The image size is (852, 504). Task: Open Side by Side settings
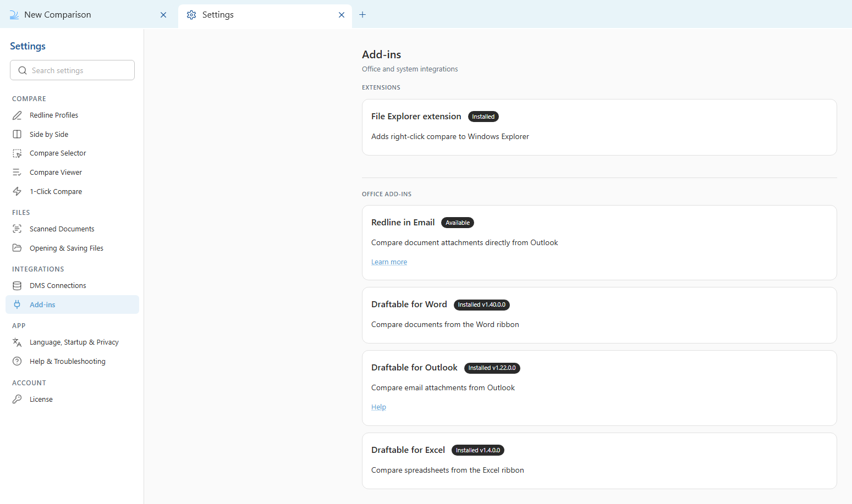pos(72,135)
